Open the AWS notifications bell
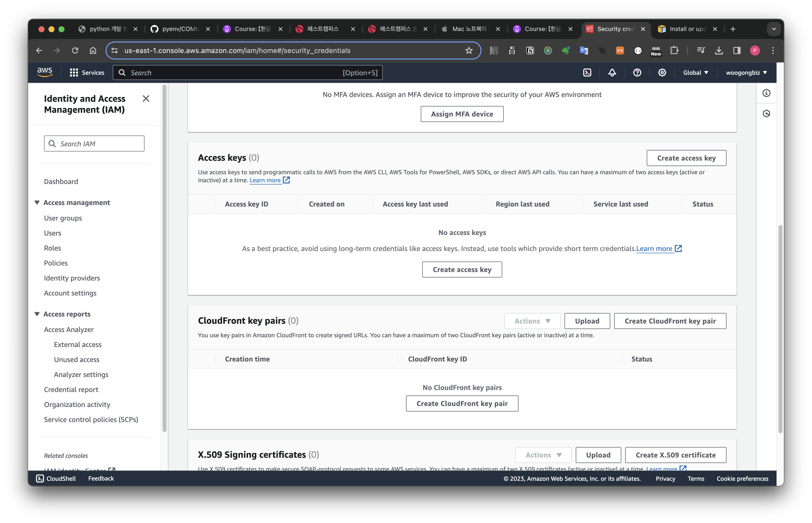 [x=612, y=73]
